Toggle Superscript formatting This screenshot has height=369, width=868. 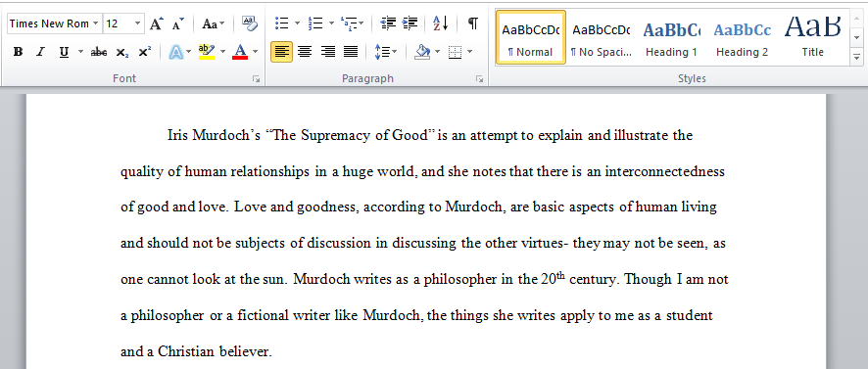144,52
